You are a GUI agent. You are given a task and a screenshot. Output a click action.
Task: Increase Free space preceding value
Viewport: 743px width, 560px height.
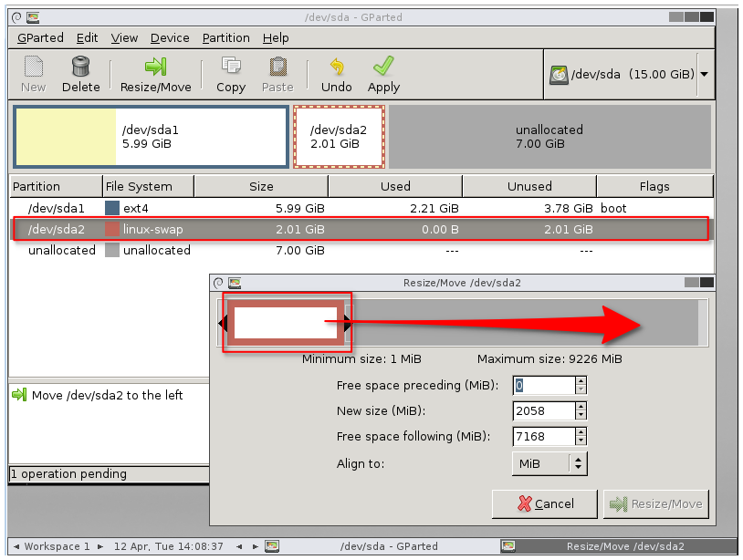point(581,381)
